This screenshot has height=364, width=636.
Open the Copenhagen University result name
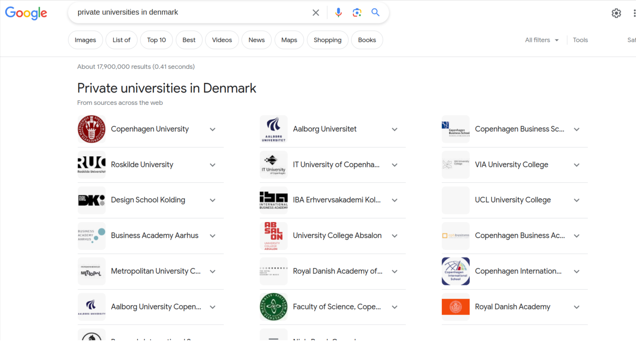coord(150,129)
